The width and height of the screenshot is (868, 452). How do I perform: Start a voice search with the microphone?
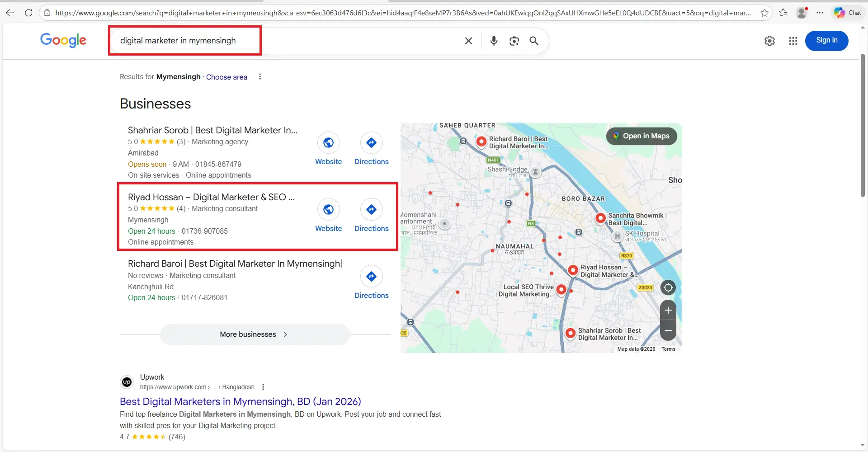493,41
